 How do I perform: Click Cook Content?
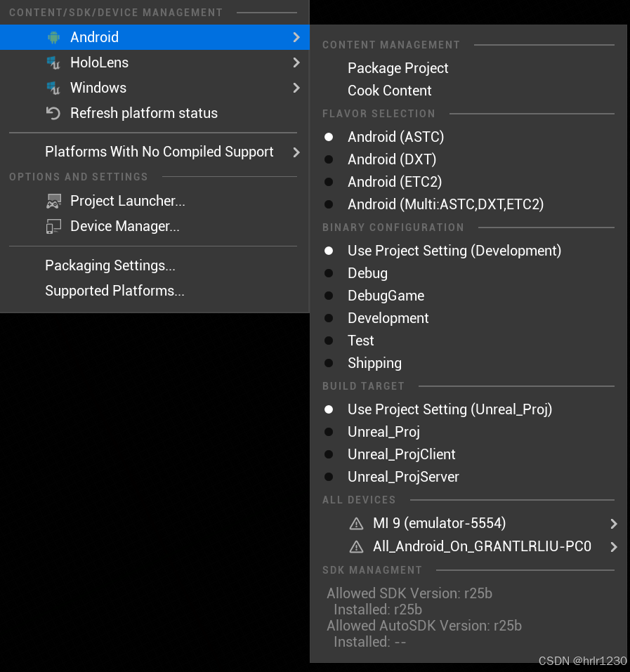[468, 91]
